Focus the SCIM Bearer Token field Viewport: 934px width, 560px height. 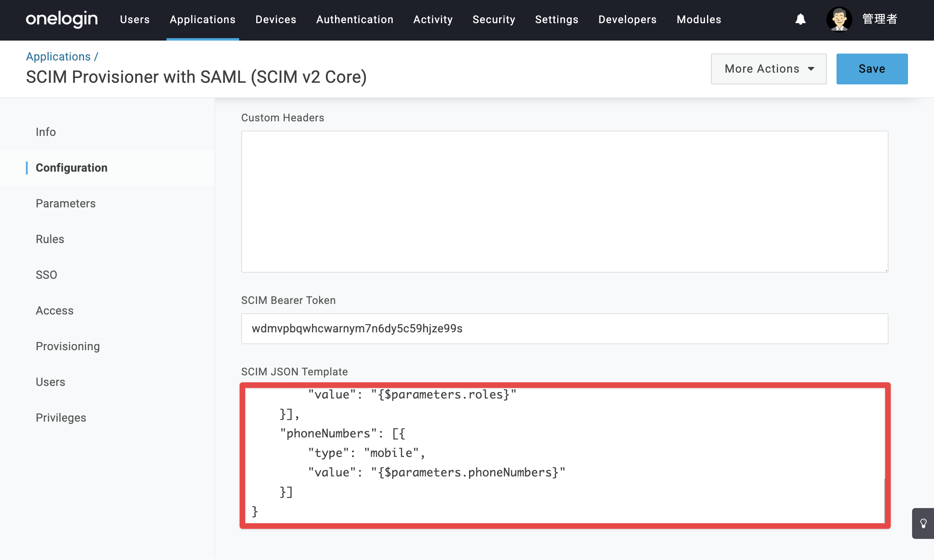tap(564, 328)
